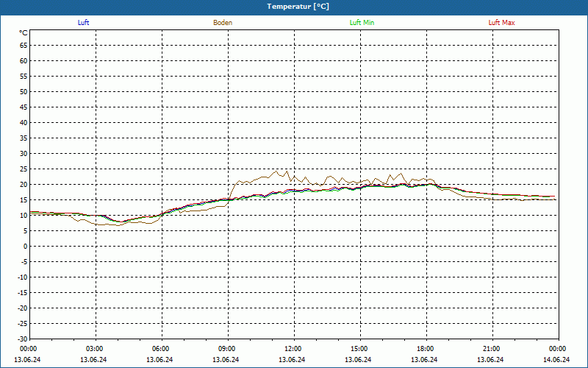Click the green Luft Min legend label
Image resolution: width=588 pixels, height=368 pixels.
click(x=362, y=23)
